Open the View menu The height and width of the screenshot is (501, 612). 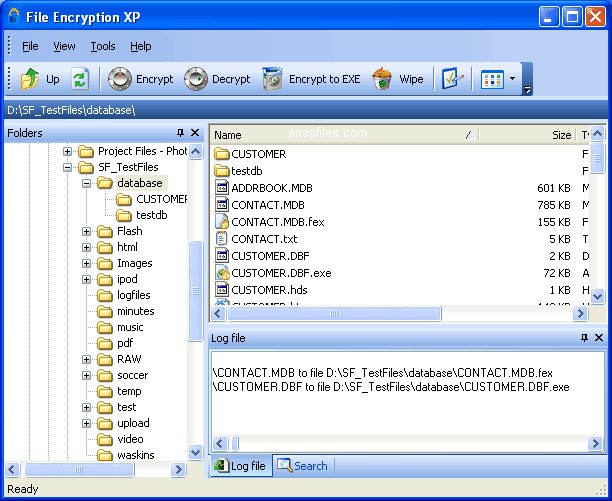tap(64, 46)
